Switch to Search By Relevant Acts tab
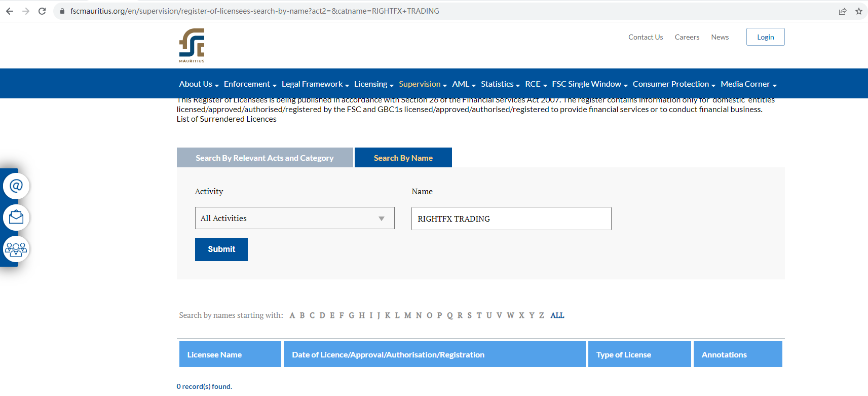The height and width of the screenshot is (396, 868). point(265,158)
